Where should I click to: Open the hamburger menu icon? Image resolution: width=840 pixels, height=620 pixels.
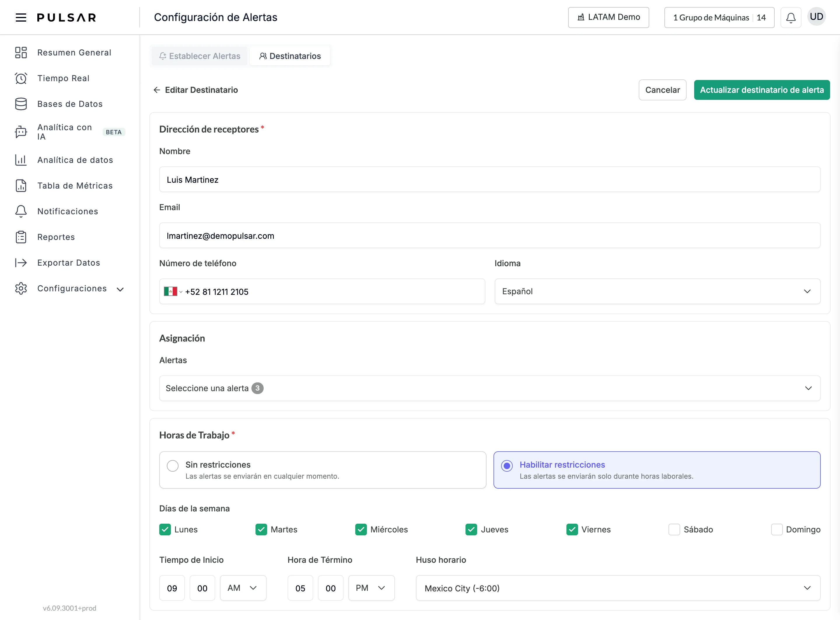tap(21, 17)
